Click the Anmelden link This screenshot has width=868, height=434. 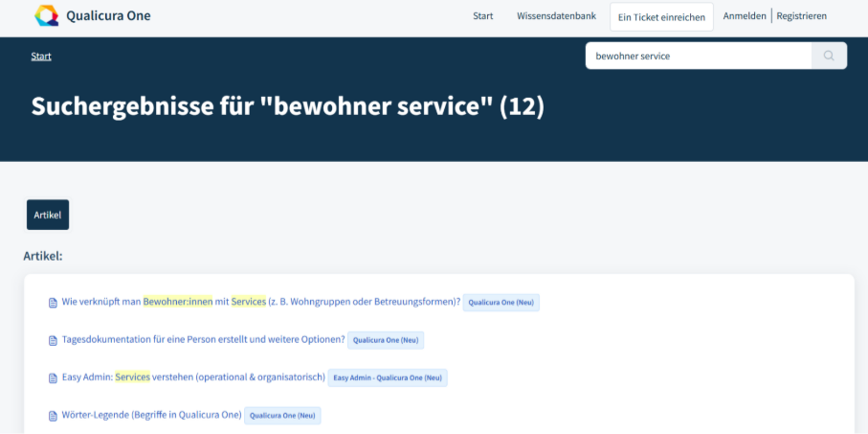[x=745, y=16]
